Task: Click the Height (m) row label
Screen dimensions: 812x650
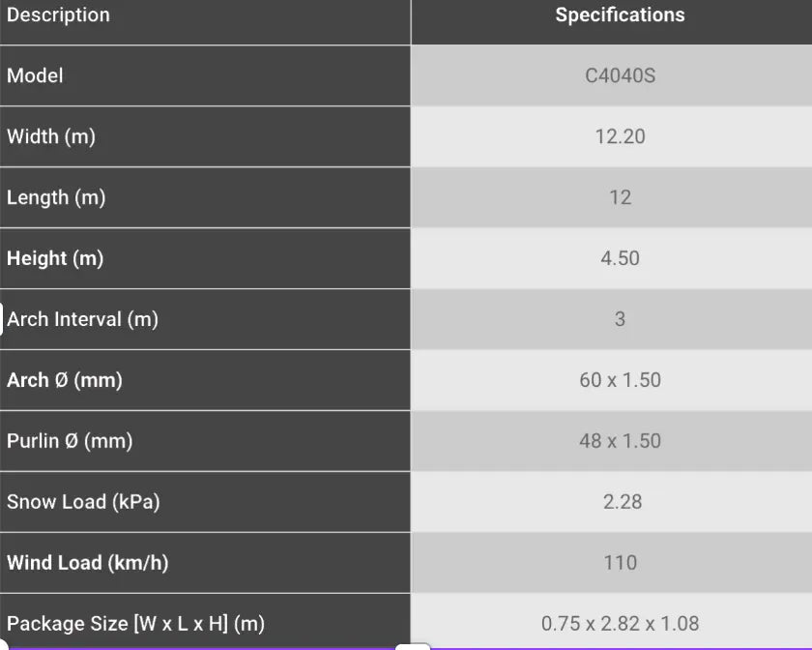Action: [x=55, y=258]
